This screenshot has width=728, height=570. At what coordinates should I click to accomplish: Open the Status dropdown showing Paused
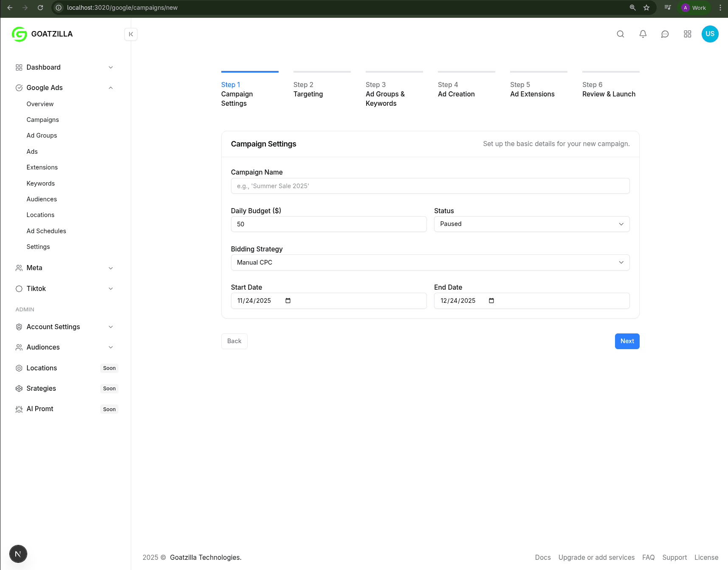[531, 224]
